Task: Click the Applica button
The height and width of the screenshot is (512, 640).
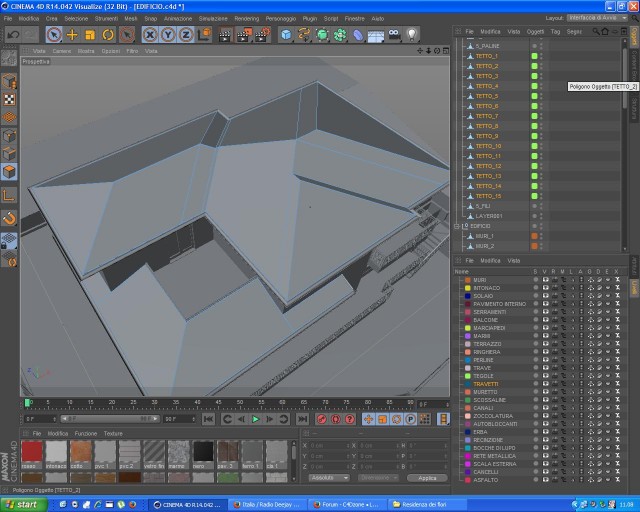Action: click(x=427, y=478)
